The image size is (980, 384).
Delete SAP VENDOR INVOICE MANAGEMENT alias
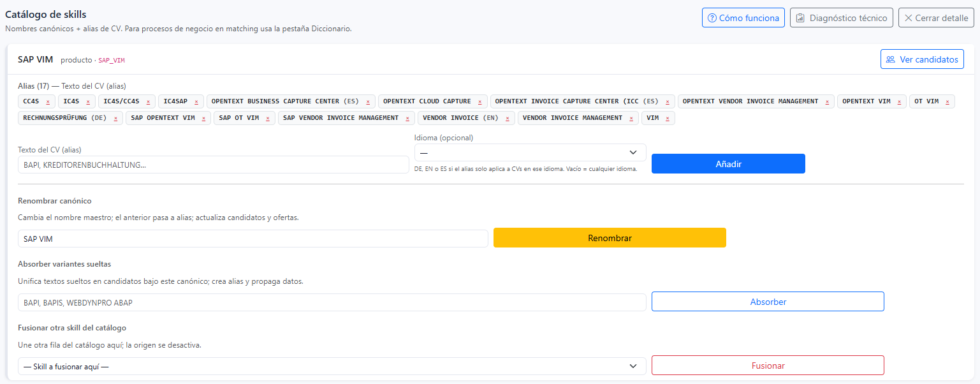pos(407,118)
